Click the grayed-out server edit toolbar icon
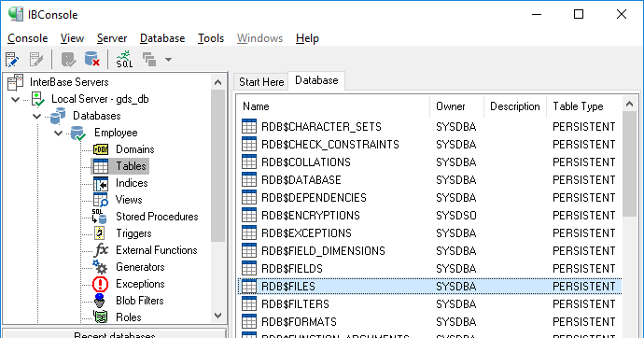Screen dimensions: 644x338 [36, 60]
